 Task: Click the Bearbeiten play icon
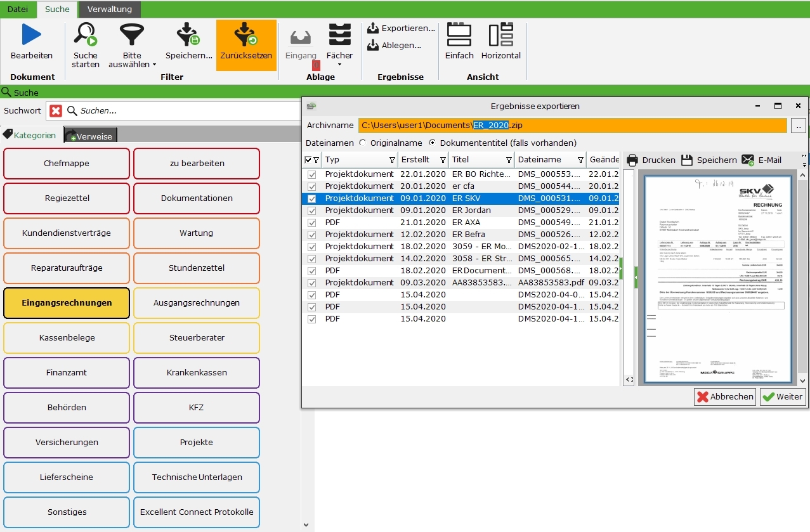click(31, 35)
